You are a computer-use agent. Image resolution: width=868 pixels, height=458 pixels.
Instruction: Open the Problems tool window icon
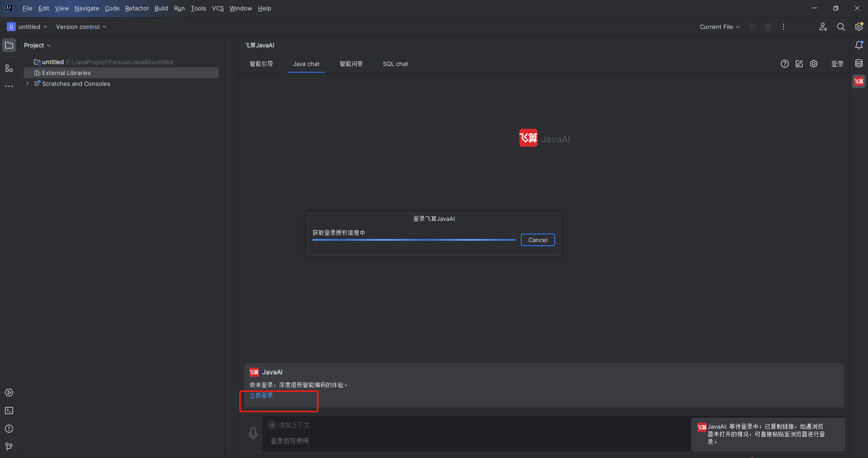(x=9, y=429)
